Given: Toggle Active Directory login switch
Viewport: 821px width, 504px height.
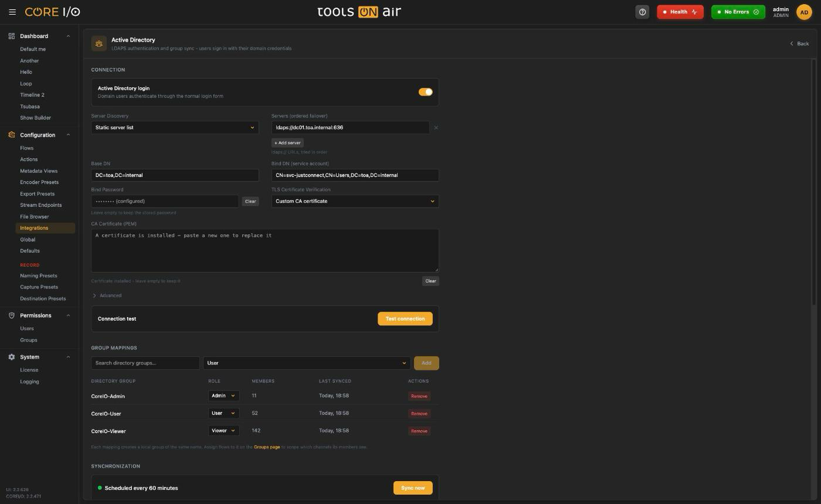Looking at the screenshot, I should click(x=426, y=92).
